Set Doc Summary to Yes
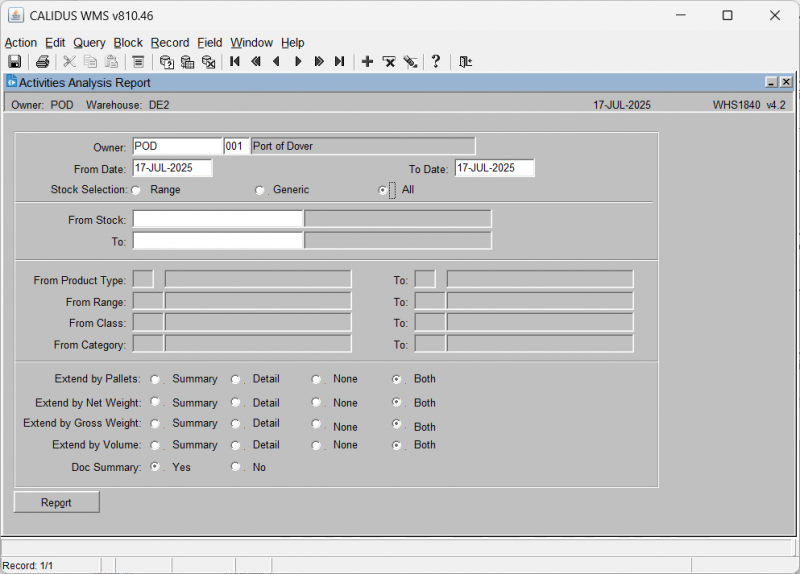This screenshot has width=800, height=574. coord(155,466)
